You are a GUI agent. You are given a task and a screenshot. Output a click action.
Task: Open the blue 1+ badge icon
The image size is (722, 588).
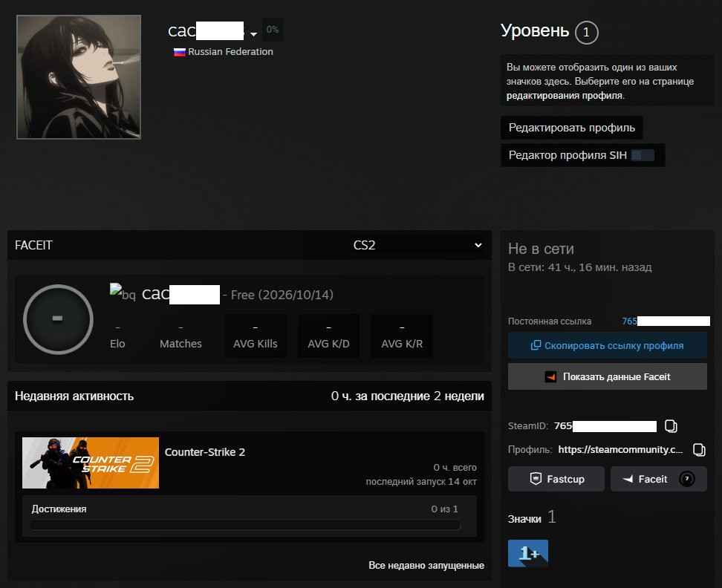(528, 554)
